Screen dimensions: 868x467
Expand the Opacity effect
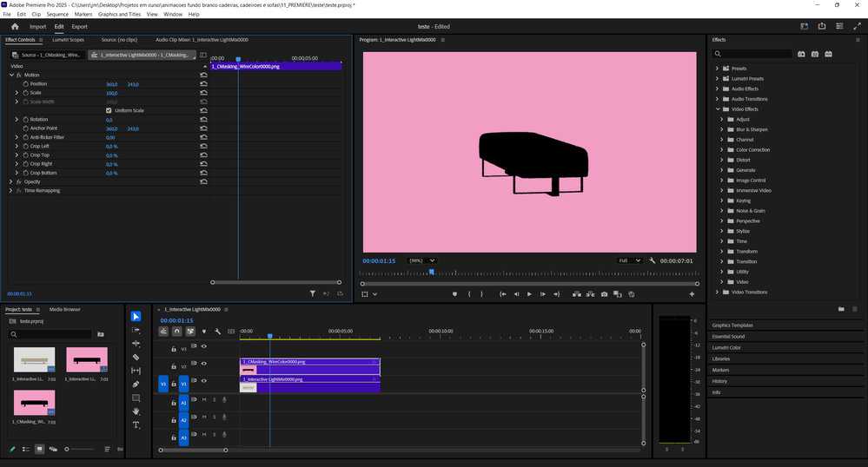pyautogui.click(x=10, y=181)
